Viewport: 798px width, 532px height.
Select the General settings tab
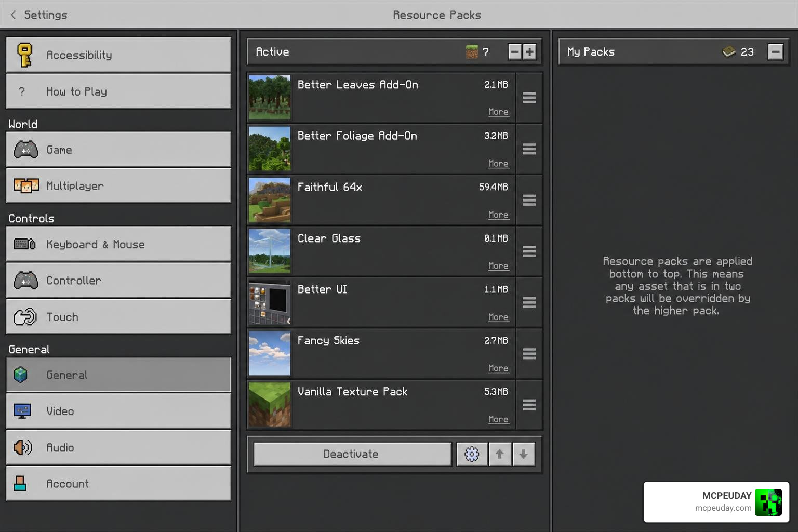tap(118, 375)
